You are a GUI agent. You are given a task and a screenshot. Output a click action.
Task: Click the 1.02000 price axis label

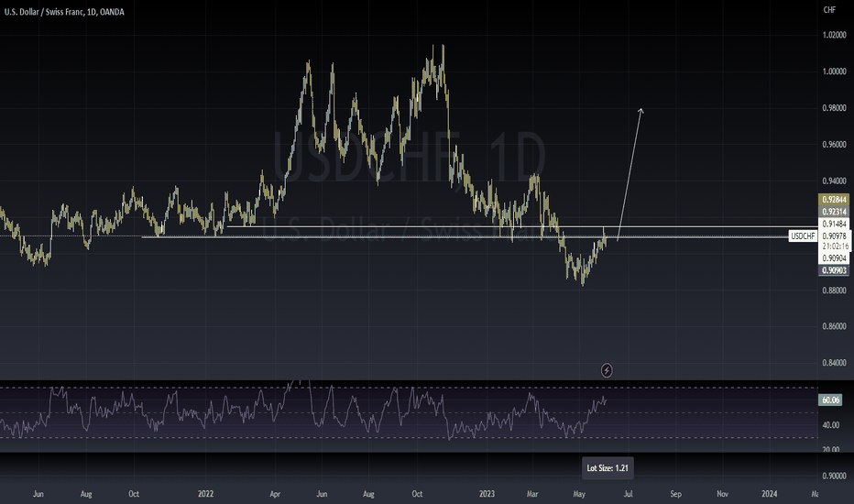pyautogui.click(x=834, y=35)
